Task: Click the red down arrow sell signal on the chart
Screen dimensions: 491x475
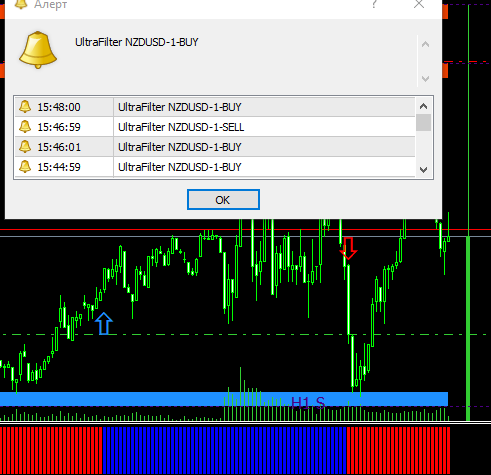Action: click(x=348, y=248)
